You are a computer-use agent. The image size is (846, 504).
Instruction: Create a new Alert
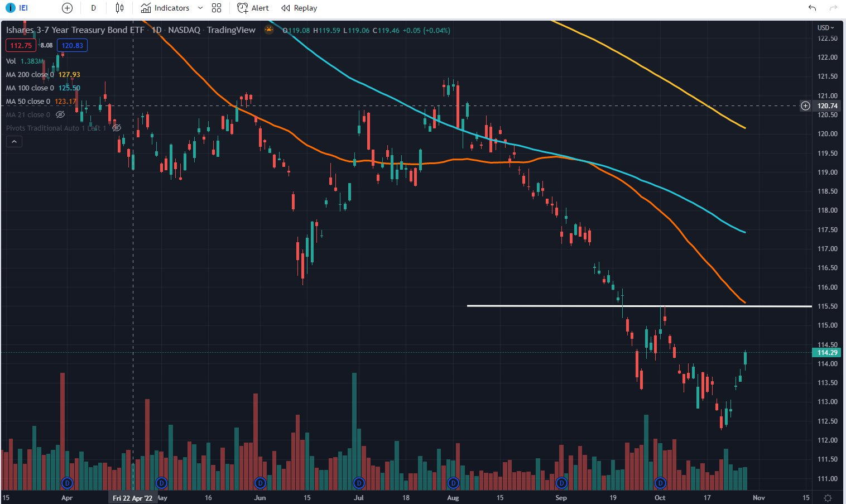(x=253, y=8)
